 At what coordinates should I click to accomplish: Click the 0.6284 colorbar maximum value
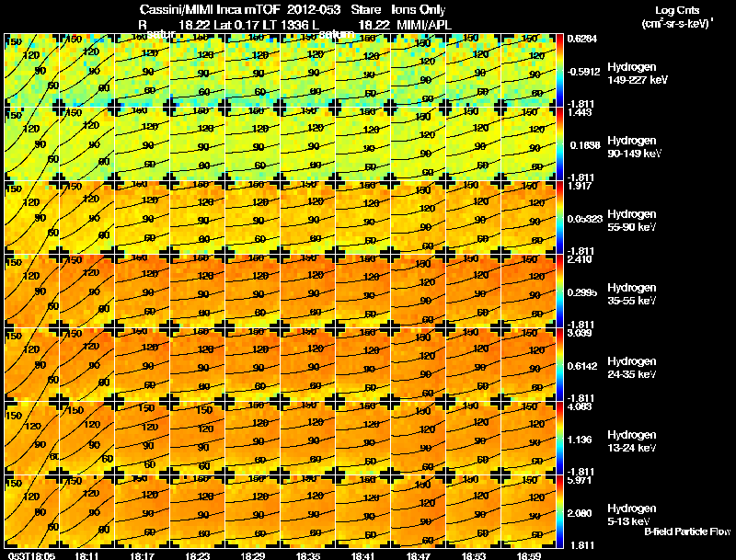point(582,39)
